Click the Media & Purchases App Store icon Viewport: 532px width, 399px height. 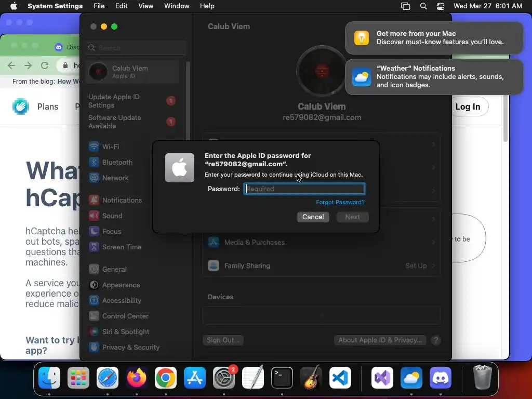click(214, 242)
